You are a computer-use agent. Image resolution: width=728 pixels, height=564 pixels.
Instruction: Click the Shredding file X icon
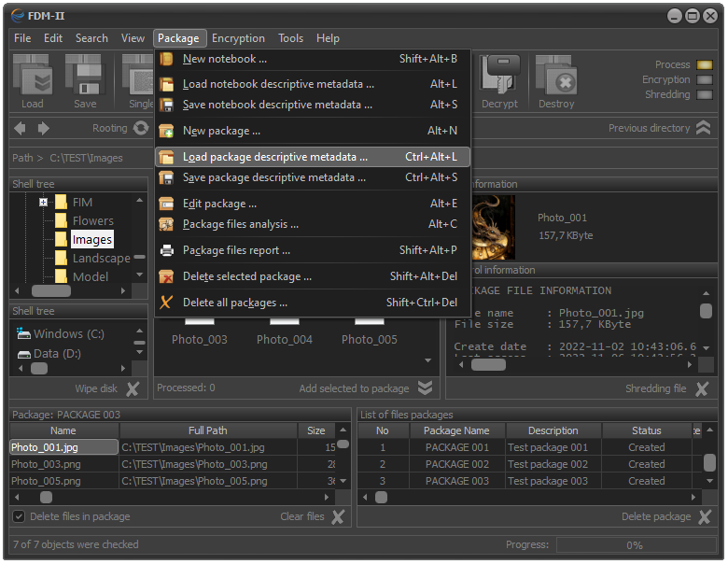pos(702,388)
